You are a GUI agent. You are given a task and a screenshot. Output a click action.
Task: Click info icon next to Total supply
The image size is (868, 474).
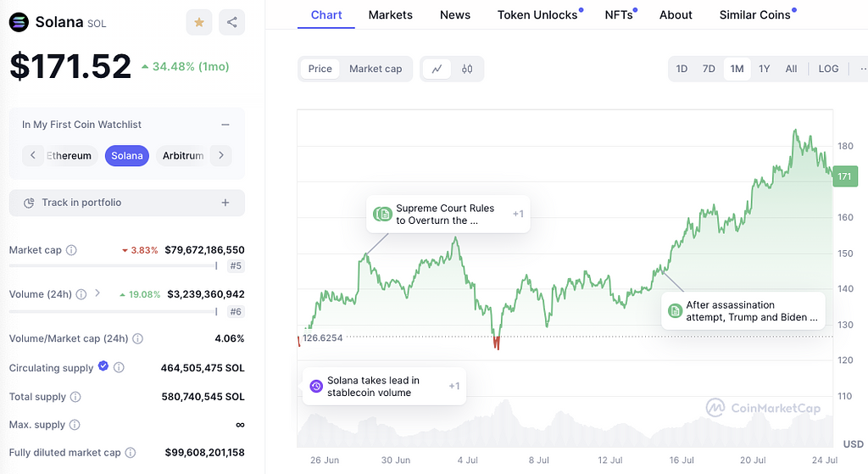(75, 397)
